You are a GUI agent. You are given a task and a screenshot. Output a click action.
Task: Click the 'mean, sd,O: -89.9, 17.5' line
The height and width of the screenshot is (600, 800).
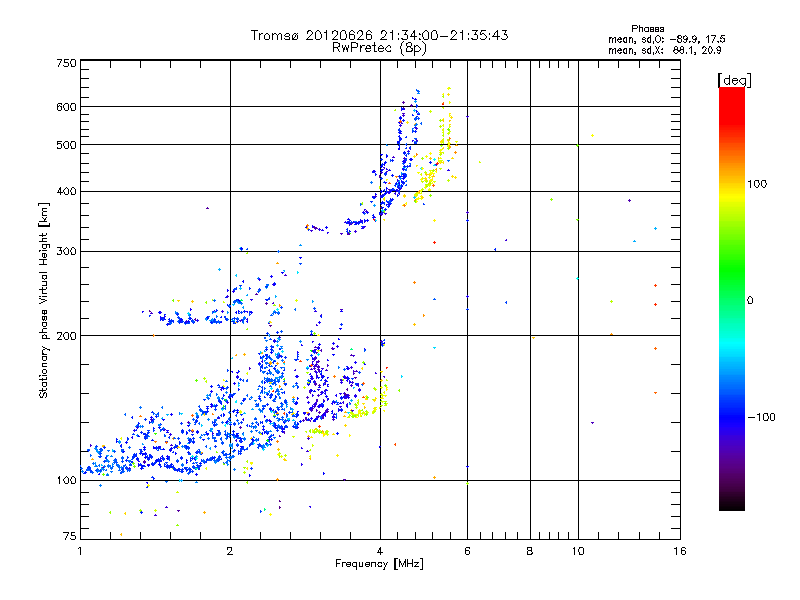pyautogui.click(x=667, y=39)
